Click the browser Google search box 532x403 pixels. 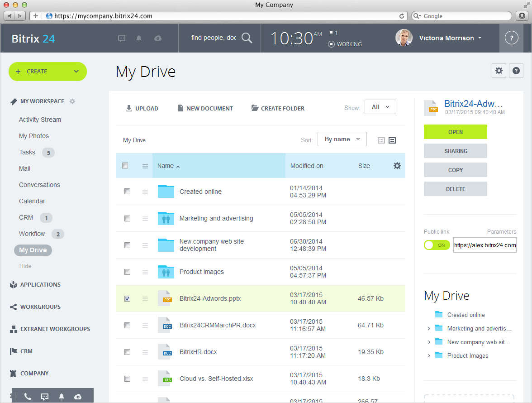pyautogui.click(x=461, y=16)
